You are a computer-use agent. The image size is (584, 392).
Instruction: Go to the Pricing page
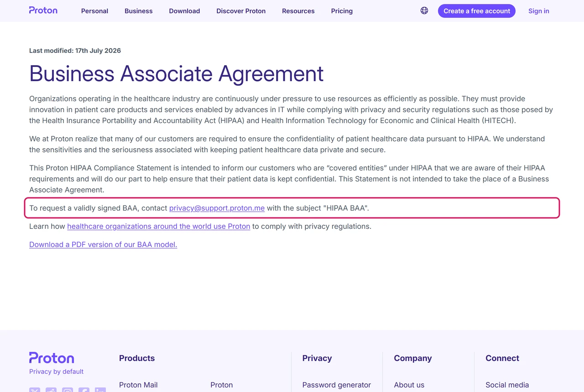pos(342,11)
